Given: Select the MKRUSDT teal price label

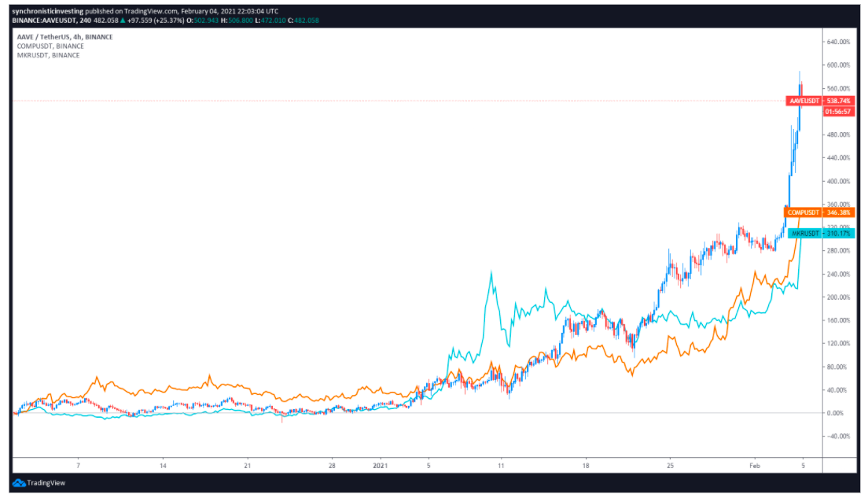Looking at the screenshot, I should point(805,233).
